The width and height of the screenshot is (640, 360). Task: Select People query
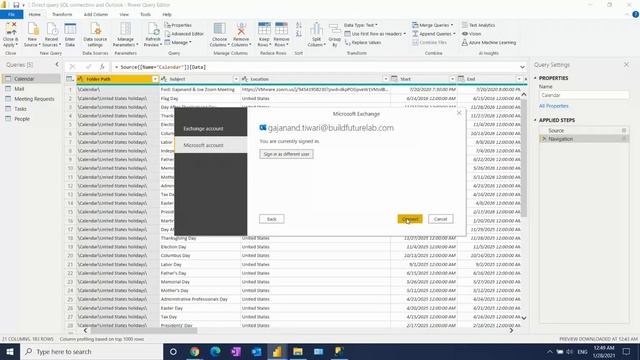click(31, 119)
